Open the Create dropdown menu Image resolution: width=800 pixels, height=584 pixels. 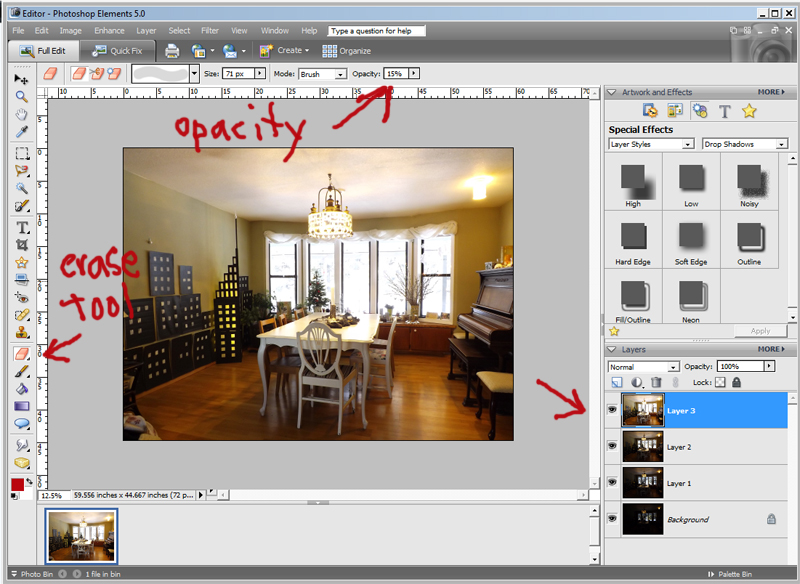pos(286,50)
